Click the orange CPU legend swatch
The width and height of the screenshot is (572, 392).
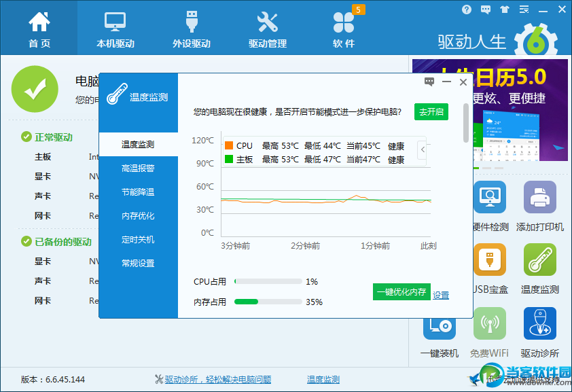tap(229, 145)
